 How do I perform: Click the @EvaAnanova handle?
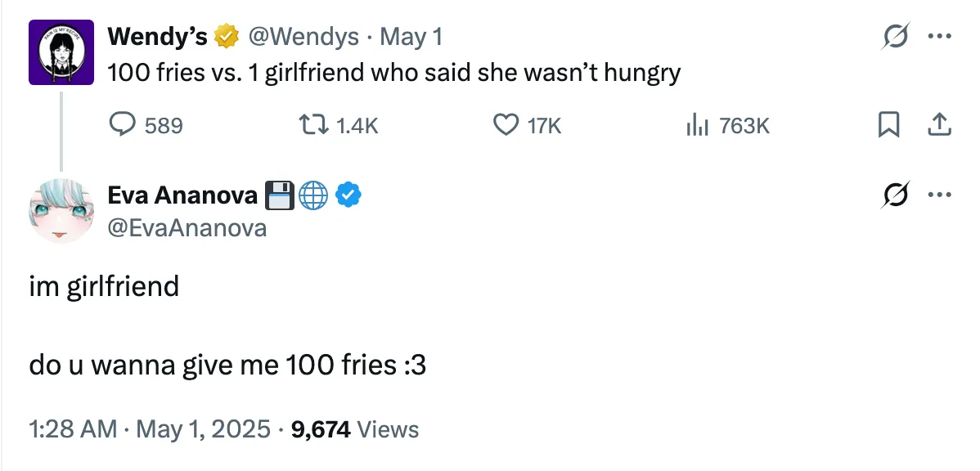coord(187,227)
